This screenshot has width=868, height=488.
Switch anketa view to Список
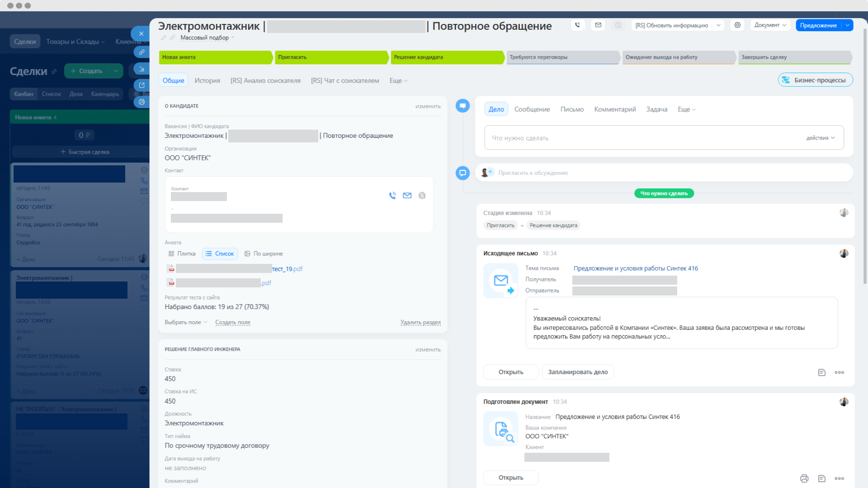[220, 254]
